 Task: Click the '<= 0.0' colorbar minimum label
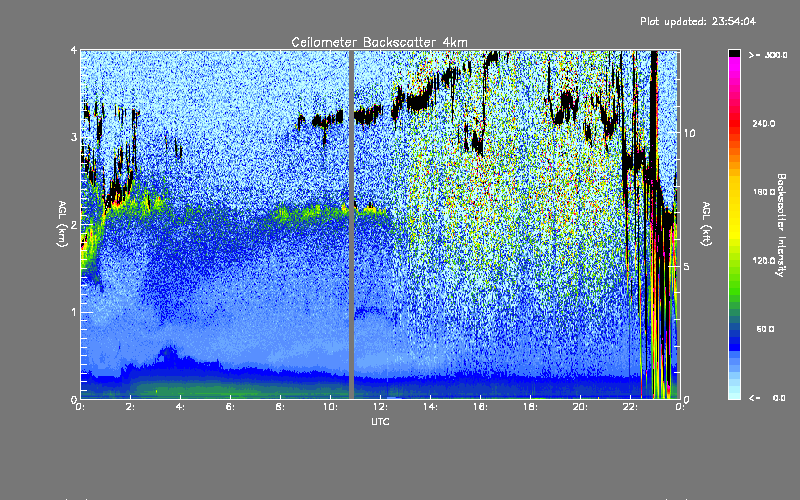point(768,398)
